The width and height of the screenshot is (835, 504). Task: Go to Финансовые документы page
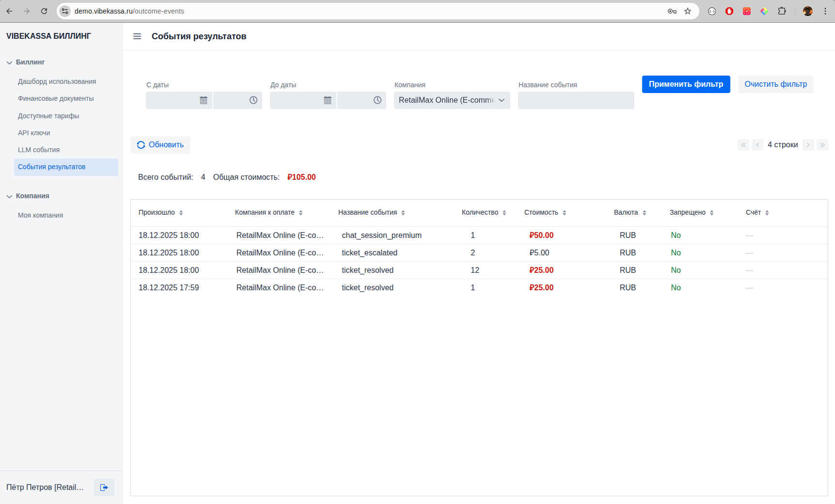point(56,98)
